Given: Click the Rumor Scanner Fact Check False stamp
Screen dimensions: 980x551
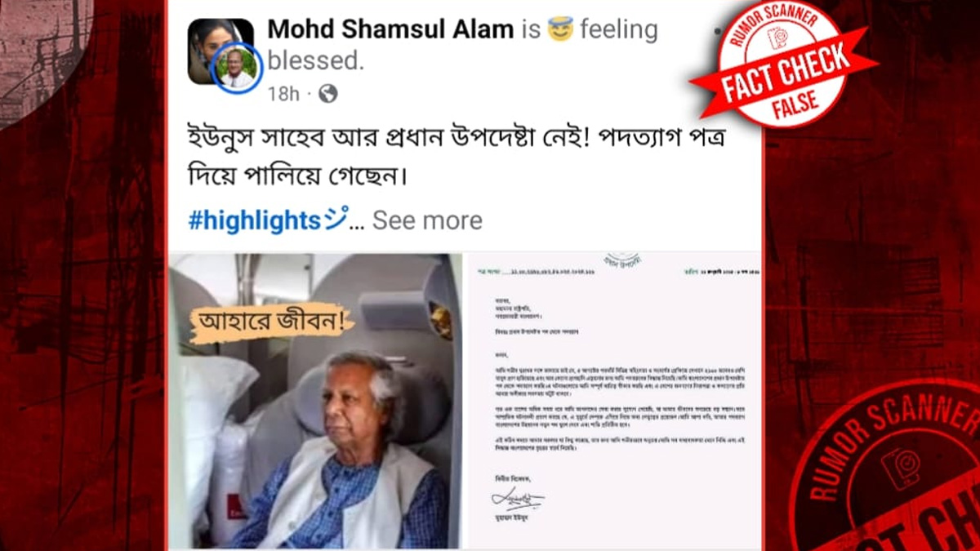Looking at the screenshot, I should point(782,63).
